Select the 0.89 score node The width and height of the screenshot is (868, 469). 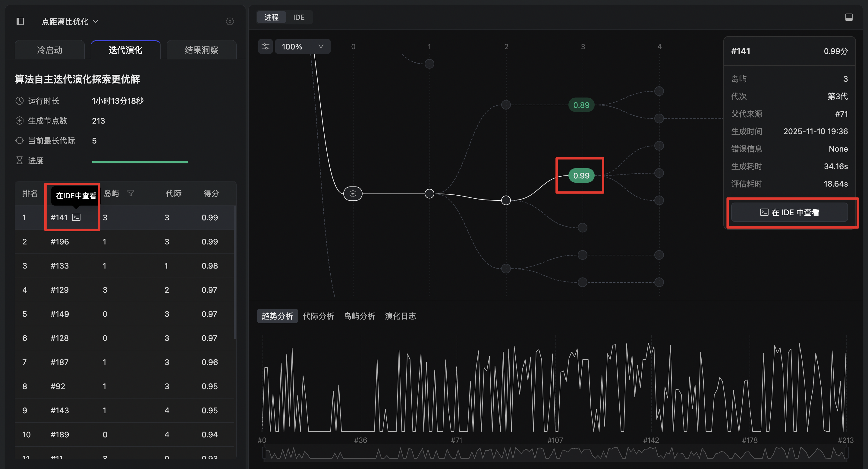pyautogui.click(x=581, y=105)
